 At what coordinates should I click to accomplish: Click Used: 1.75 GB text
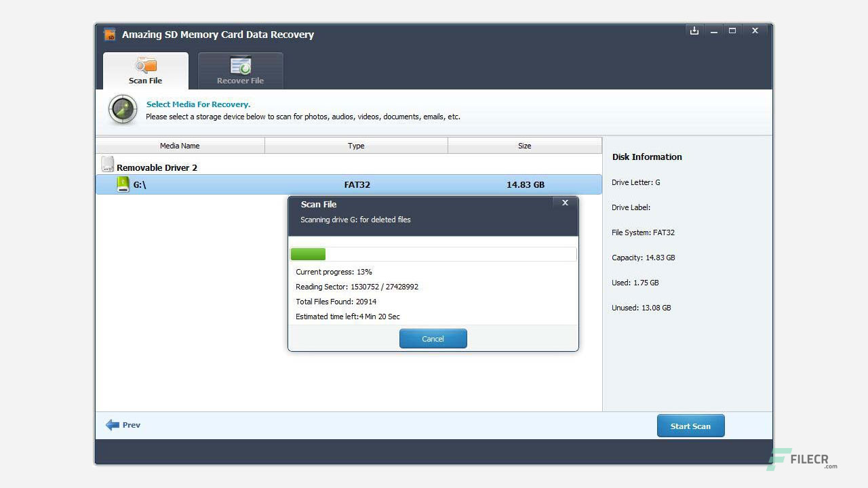(635, 283)
